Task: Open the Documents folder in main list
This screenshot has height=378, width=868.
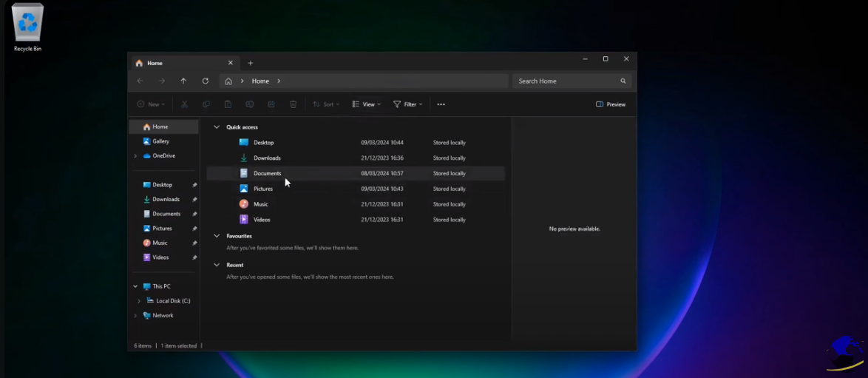Action: click(x=267, y=173)
